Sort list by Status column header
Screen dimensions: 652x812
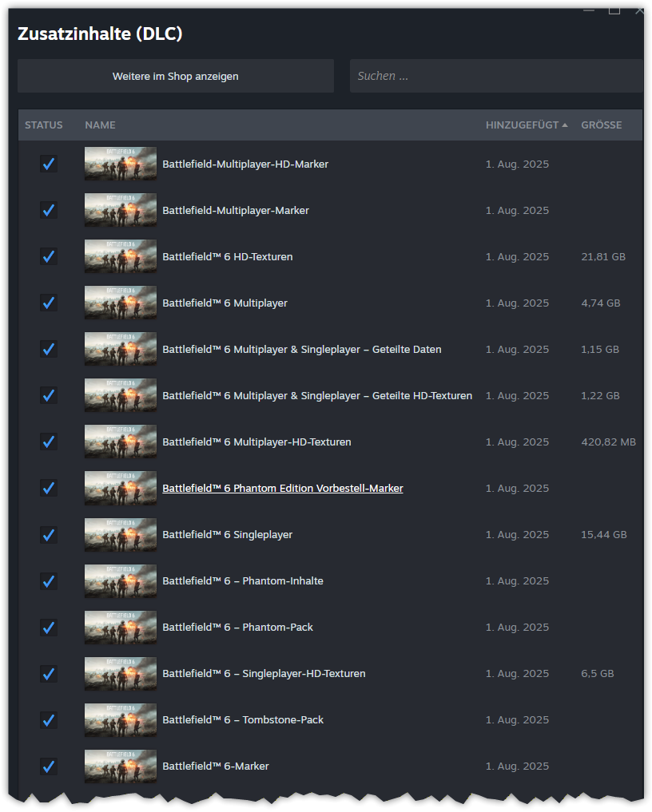pos(43,125)
